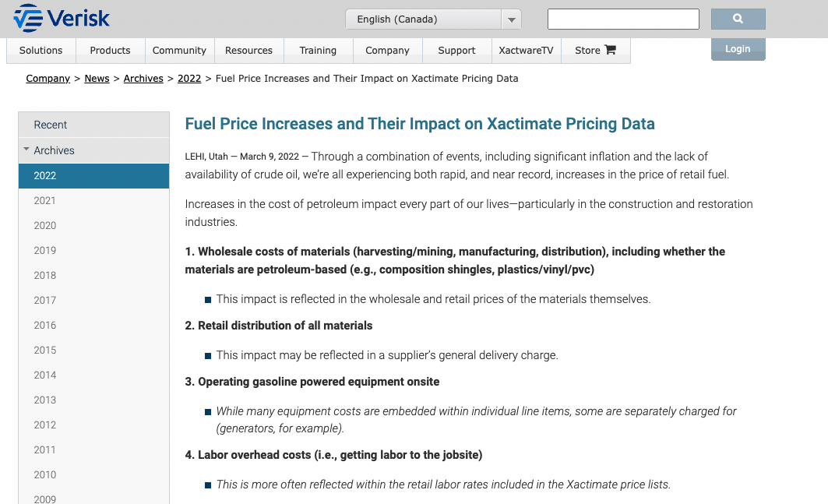Open the language dropdown arrow
The height and width of the screenshot is (504, 828).
coord(512,19)
